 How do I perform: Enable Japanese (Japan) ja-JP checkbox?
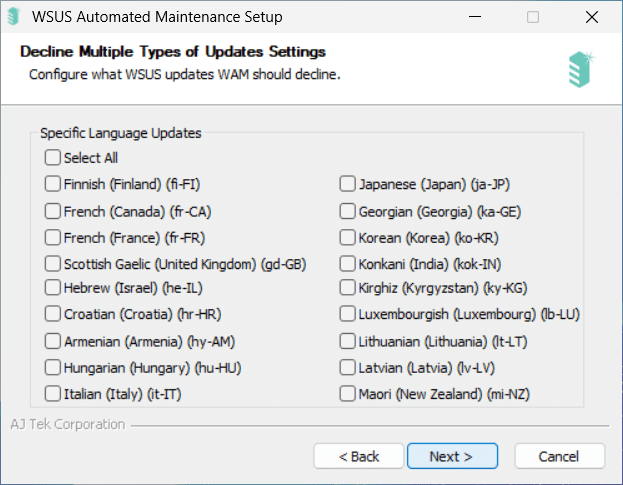click(x=347, y=184)
